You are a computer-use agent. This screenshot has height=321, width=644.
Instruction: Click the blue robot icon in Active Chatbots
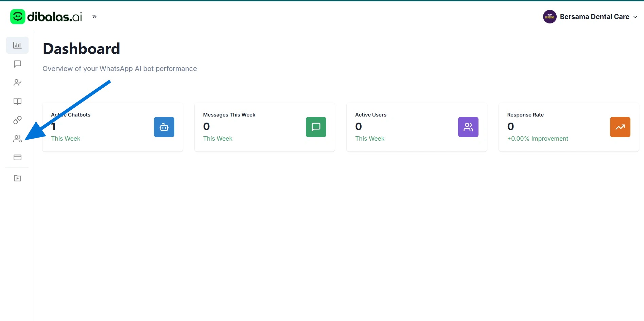pyautogui.click(x=164, y=127)
